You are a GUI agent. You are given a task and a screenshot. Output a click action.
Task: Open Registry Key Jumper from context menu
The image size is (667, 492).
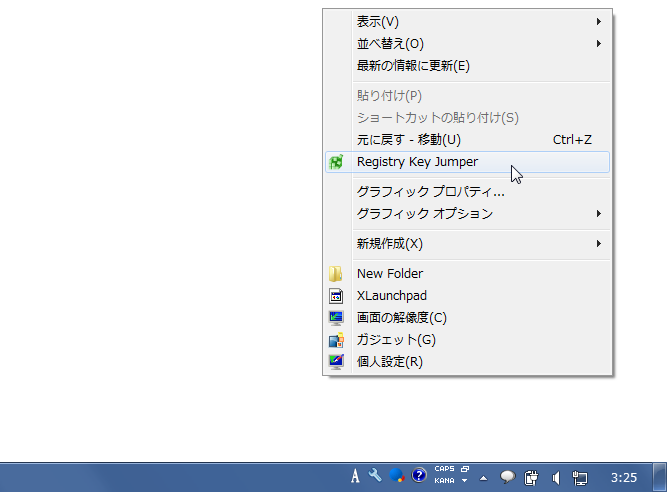[467, 162]
